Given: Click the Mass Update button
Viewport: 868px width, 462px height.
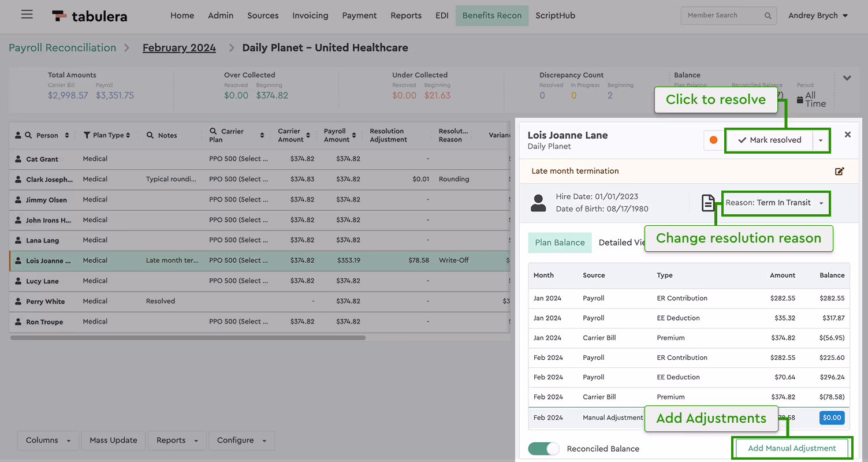Looking at the screenshot, I should coord(113,440).
